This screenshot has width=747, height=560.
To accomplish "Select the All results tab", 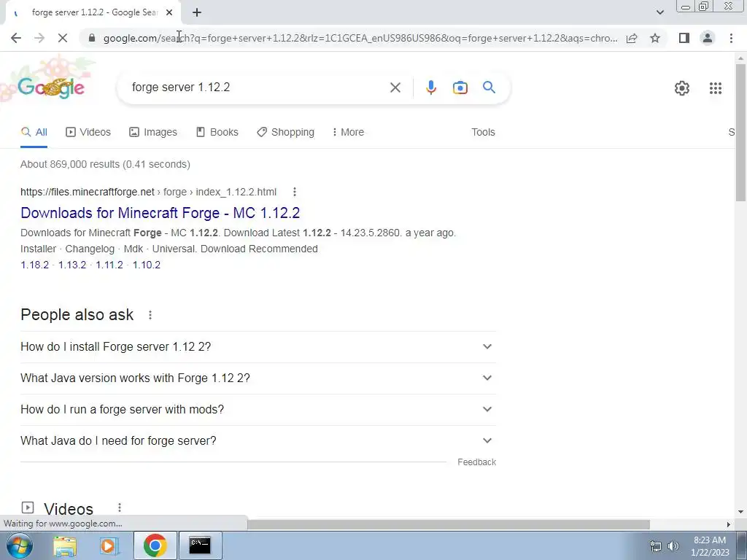I will coord(34,133).
